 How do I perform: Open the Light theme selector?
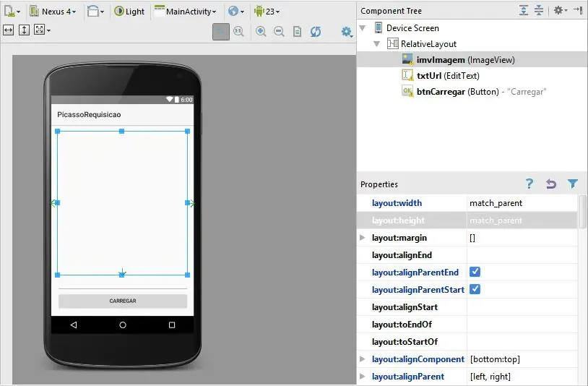pos(129,12)
